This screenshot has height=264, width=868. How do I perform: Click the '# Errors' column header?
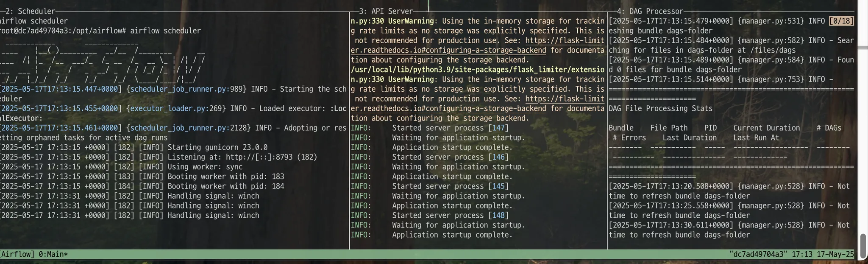tap(629, 138)
